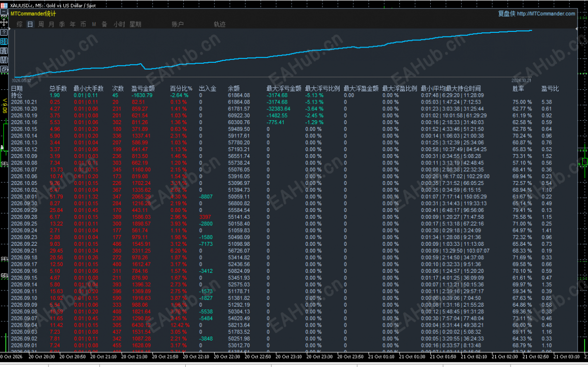Select the 季 quarterly tab
Viewport: 588px width, 367px height.
62,24
